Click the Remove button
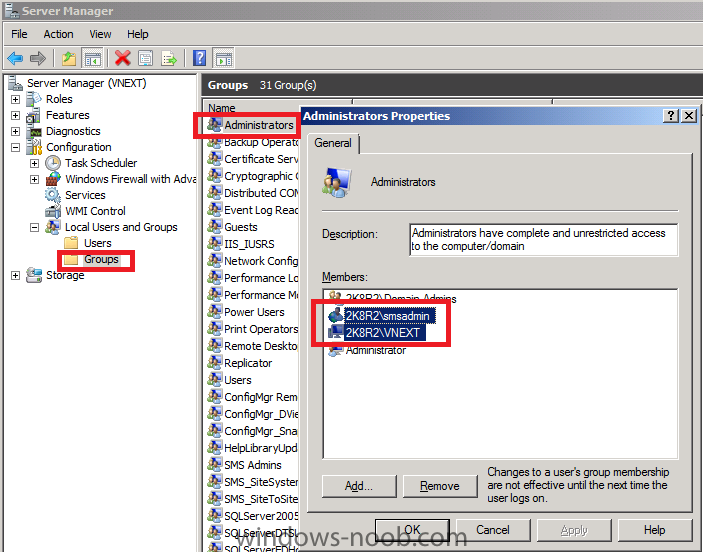Screen dimensions: 703x552 click(x=440, y=486)
